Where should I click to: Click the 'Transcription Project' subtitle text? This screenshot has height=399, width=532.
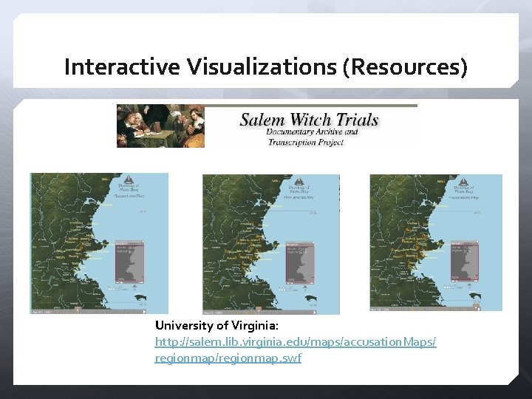tap(306, 142)
